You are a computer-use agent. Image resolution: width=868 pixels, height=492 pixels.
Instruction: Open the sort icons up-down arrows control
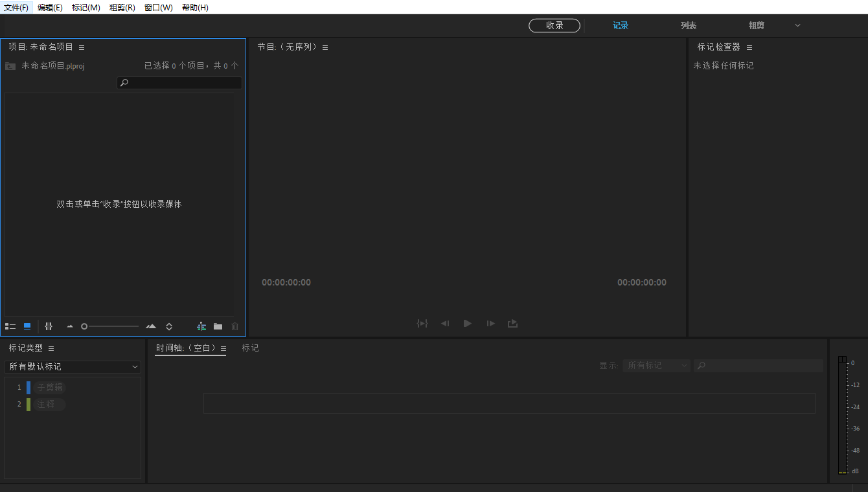(169, 326)
